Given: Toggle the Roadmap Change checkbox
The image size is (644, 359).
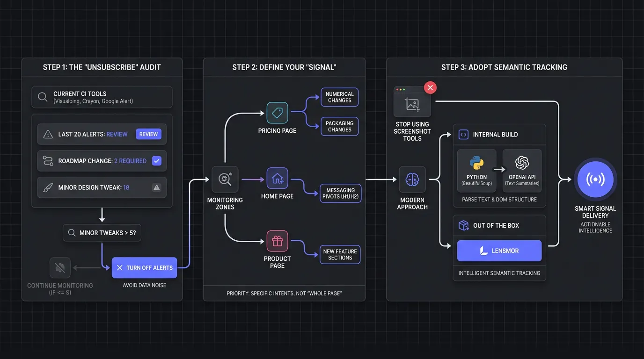Looking at the screenshot, I should point(157,161).
